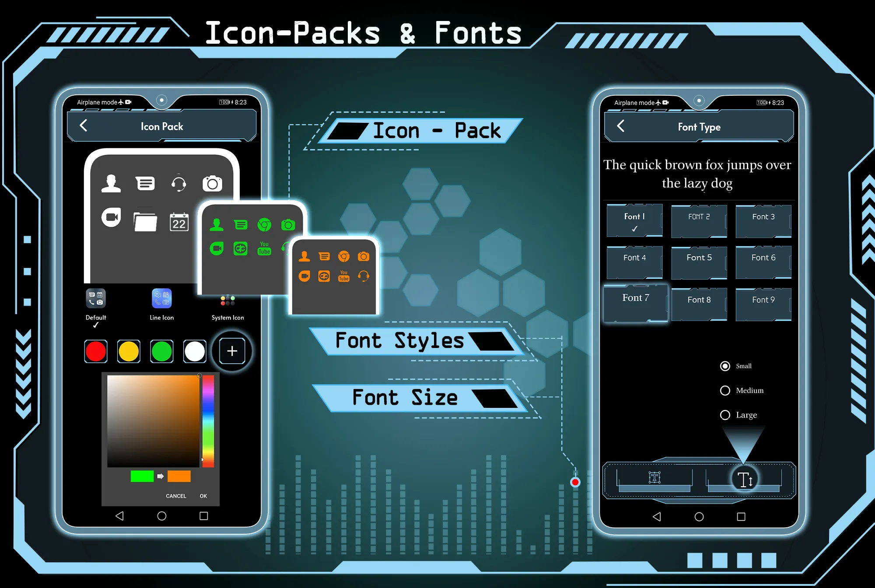Select the Default icon pack

pyautogui.click(x=97, y=303)
